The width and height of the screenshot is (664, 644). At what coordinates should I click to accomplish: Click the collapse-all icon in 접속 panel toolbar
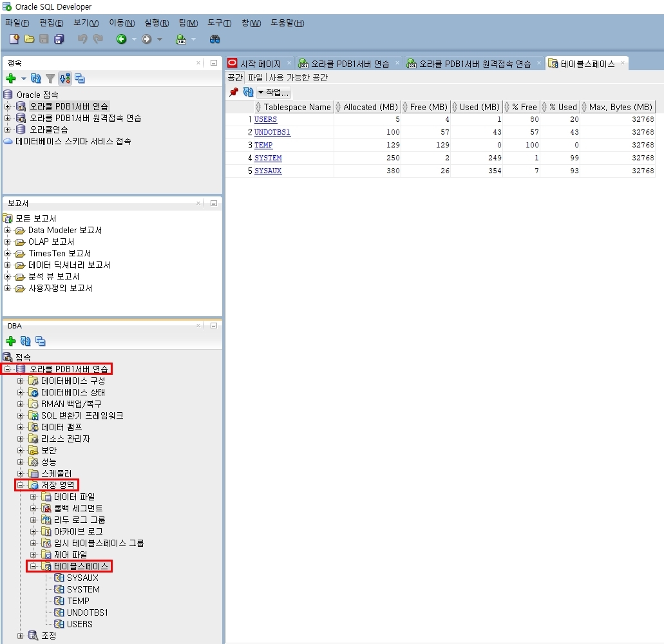tap(80, 79)
